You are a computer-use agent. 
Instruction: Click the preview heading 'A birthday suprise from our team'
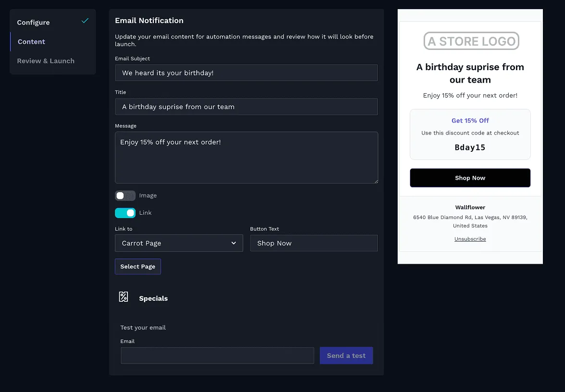coord(470,73)
